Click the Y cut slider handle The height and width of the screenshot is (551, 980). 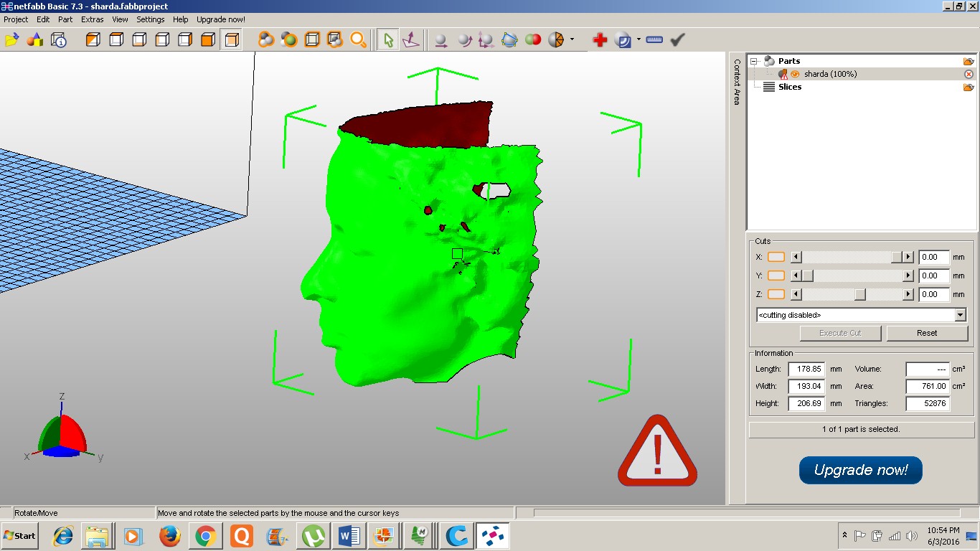point(807,275)
